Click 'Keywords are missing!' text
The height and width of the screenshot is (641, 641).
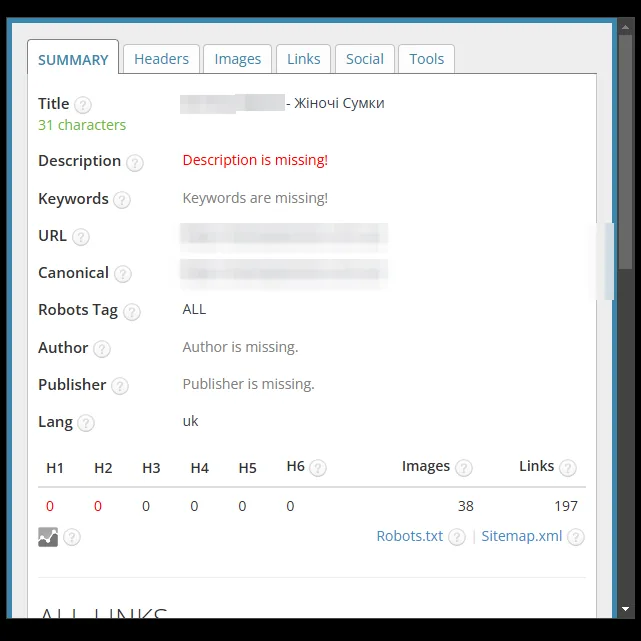click(x=255, y=198)
